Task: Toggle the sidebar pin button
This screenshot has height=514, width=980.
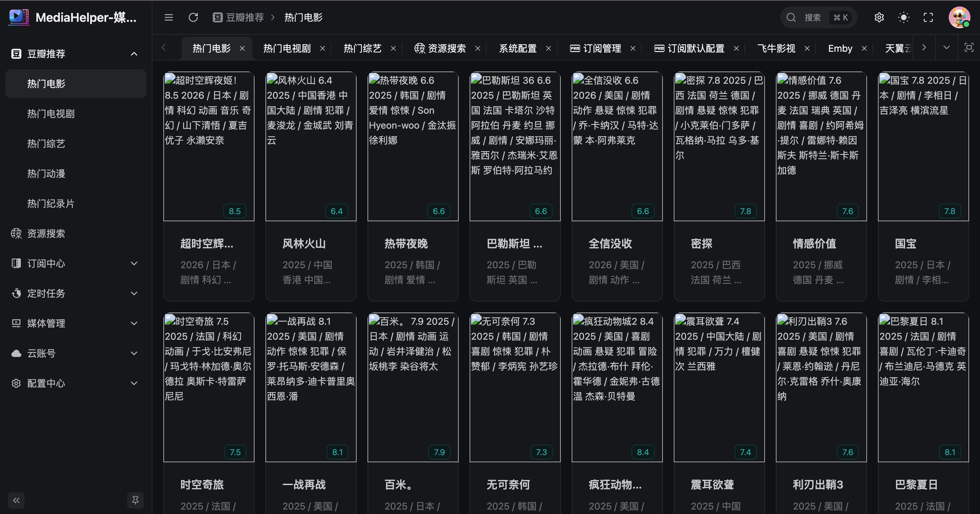Action: (x=135, y=500)
